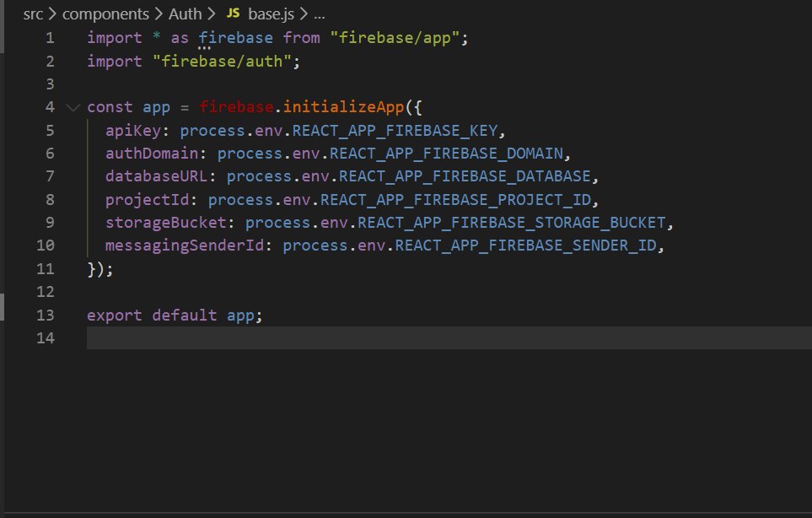This screenshot has height=518, width=812.
Task: Select line number 14 in the gutter
Action: click(x=46, y=337)
